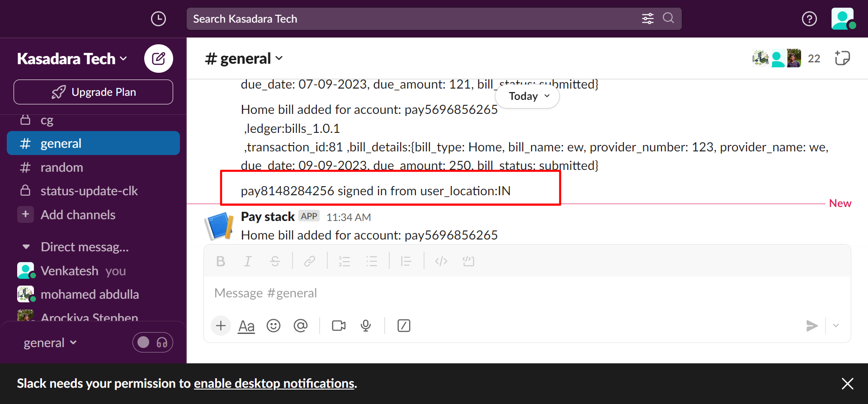This screenshot has height=404, width=868.
Task: Open the search filter options icon
Action: (x=647, y=19)
